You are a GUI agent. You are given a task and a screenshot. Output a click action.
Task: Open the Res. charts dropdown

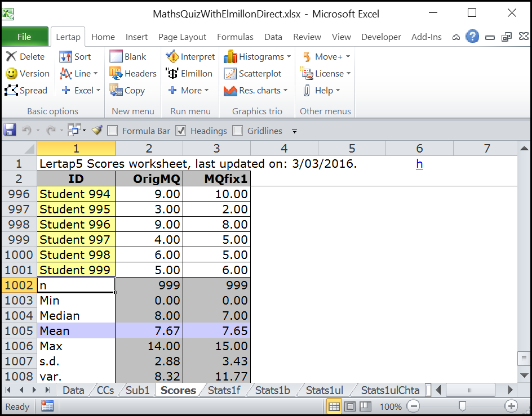click(x=285, y=90)
